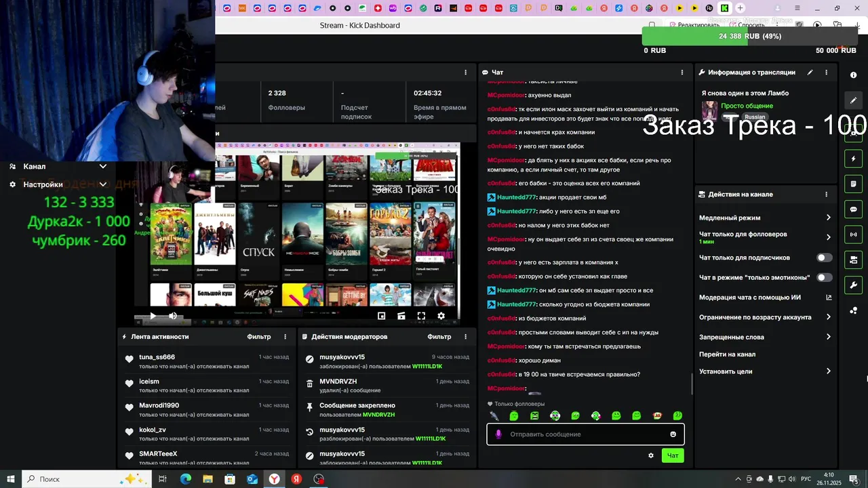868x488 pixels.
Task: Click the Просто общение category link
Action: tap(747, 106)
